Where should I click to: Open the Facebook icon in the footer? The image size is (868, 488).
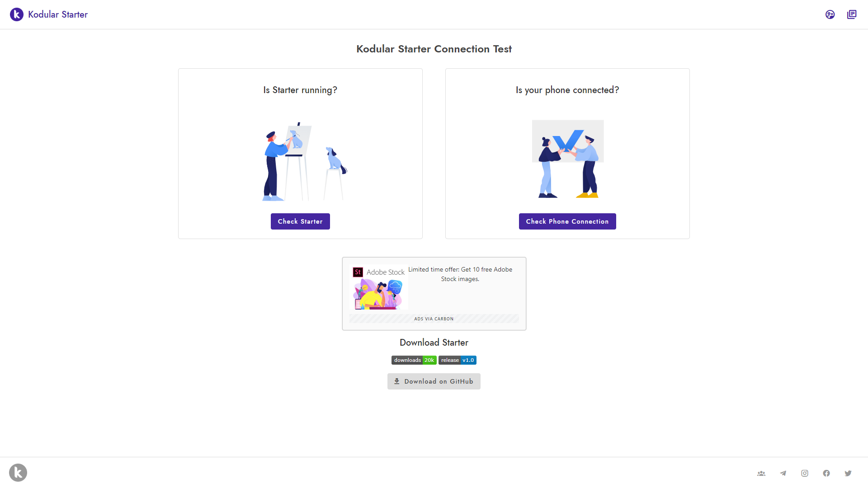[826, 473]
